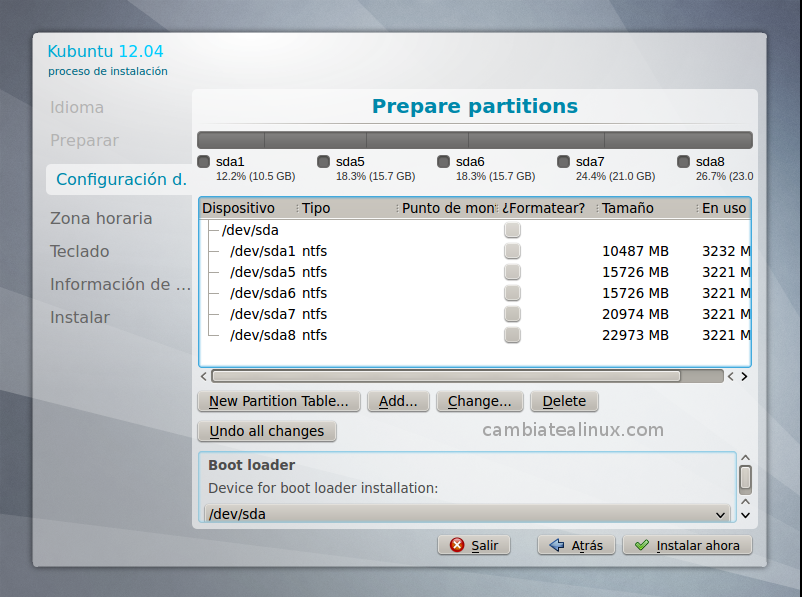Click the Información de ... sidebar step
802x597 pixels.
[x=120, y=284]
